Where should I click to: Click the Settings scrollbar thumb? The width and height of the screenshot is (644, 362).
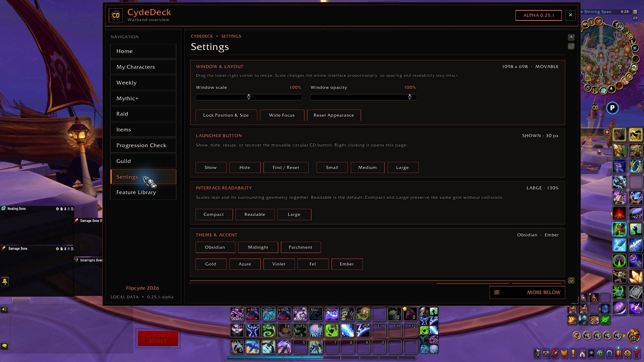click(571, 46)
